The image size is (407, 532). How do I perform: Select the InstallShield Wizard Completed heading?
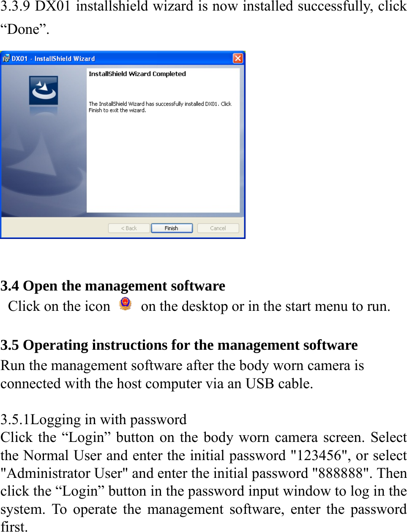[x=137, y=74]
